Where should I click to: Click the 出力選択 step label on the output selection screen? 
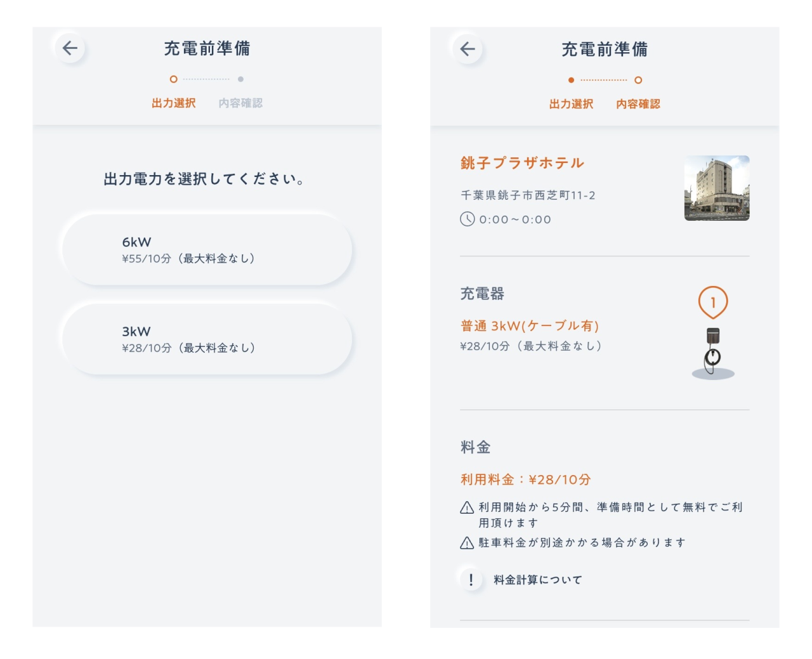173,103
